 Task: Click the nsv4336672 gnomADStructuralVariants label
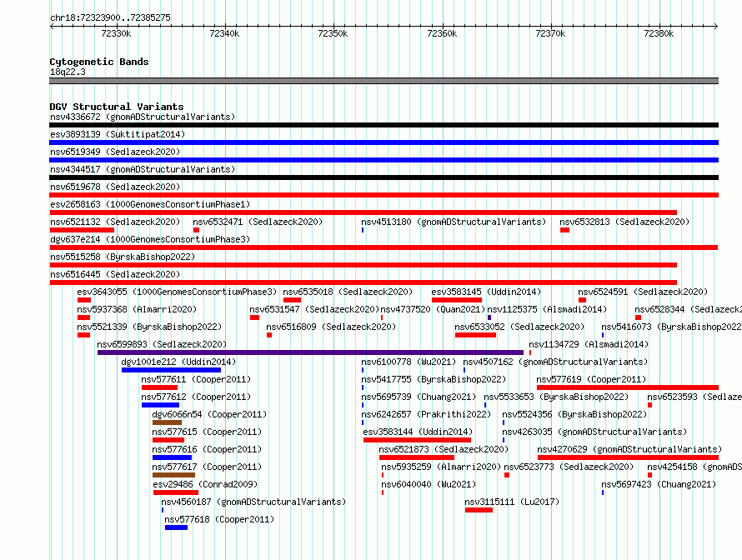pos(143,117)
